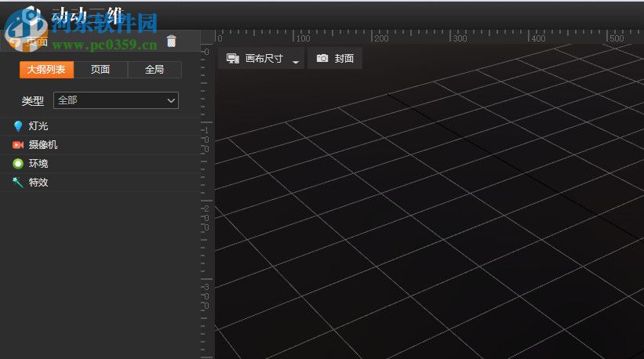This screenshot has height=359, width=644.
Task: Select the camera icon next to 摄像机
Action: point(18,145)
